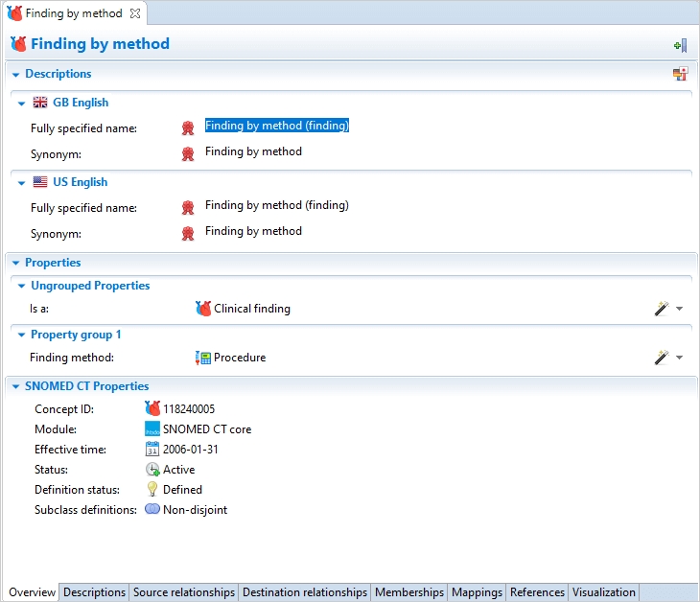Click the Clinical finding heart icon
Screen dimensions: 700x602
[202, 309]
